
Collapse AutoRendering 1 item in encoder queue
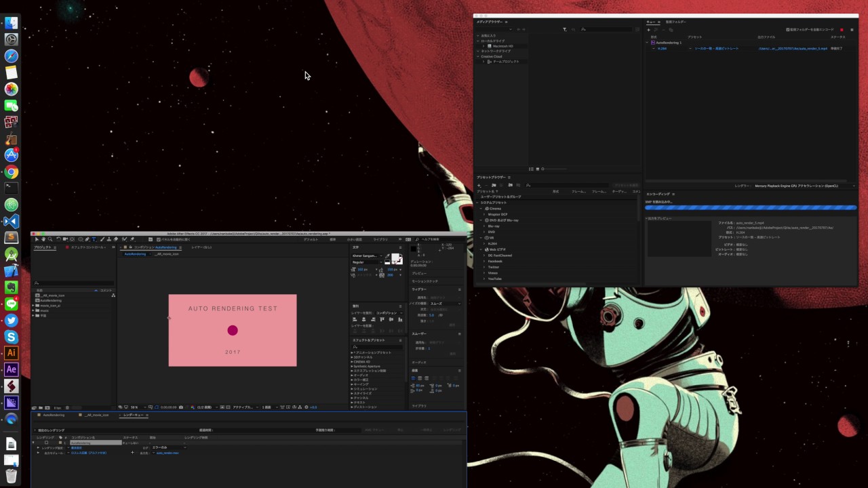pyautogui.click(x=647, y=43)
